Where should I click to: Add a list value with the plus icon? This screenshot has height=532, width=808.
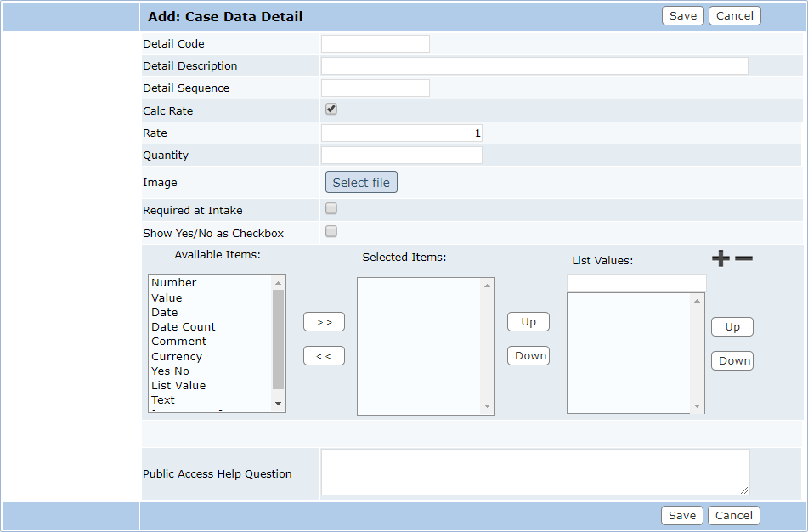coord(720,258)
